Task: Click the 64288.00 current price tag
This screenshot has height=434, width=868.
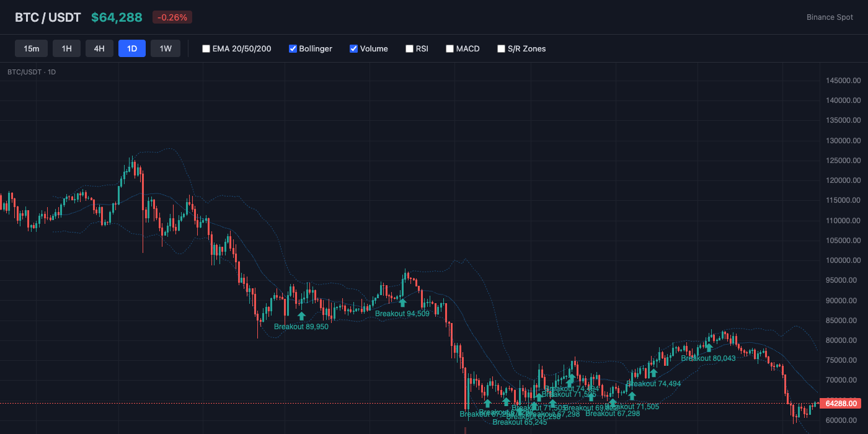Action: (x=840, y=404)
